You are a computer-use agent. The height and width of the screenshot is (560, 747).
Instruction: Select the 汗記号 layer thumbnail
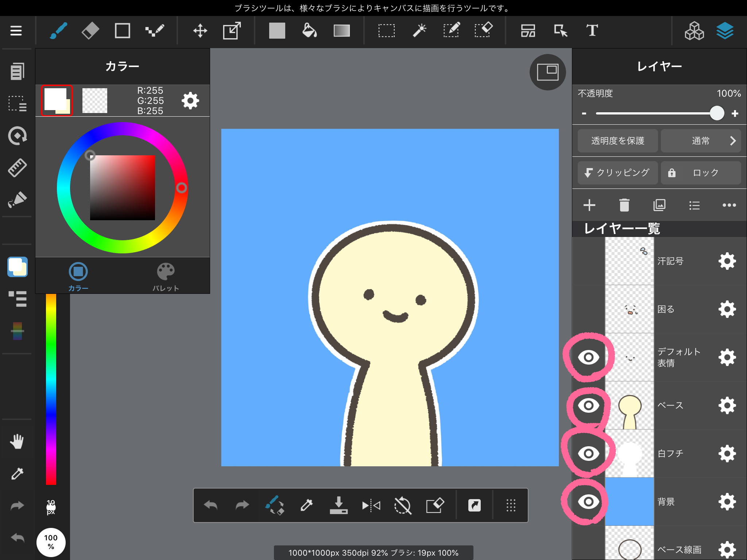click(629, 261)
